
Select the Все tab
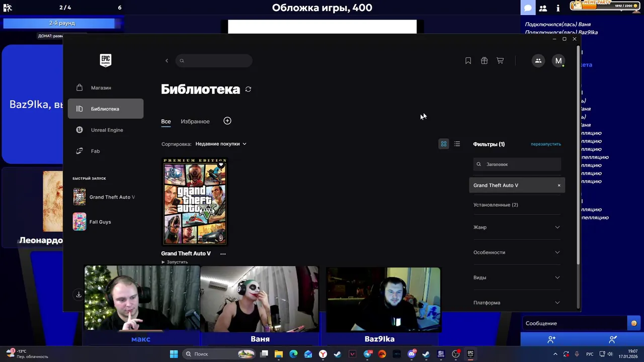(x=166, y=121)
